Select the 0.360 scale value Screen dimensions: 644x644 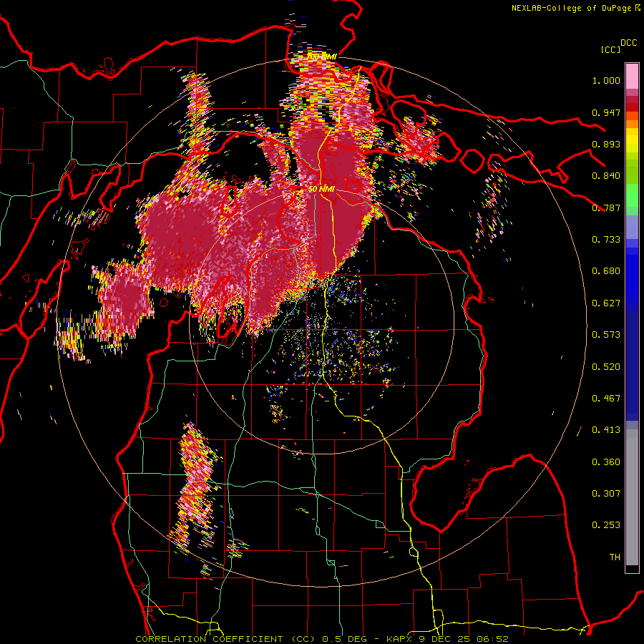click(606, 462)
